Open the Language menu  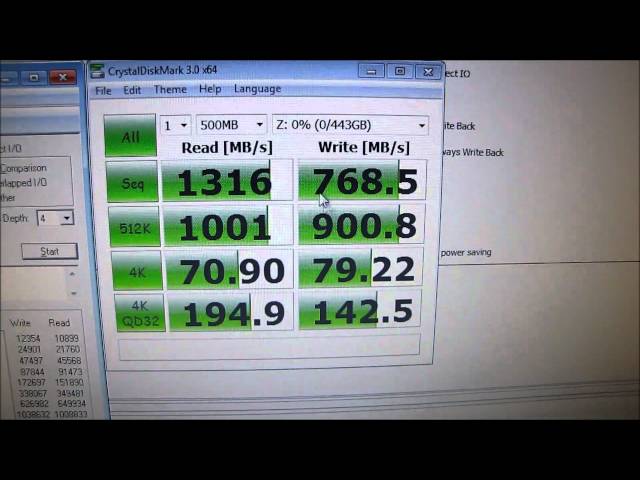coord(257,89)
